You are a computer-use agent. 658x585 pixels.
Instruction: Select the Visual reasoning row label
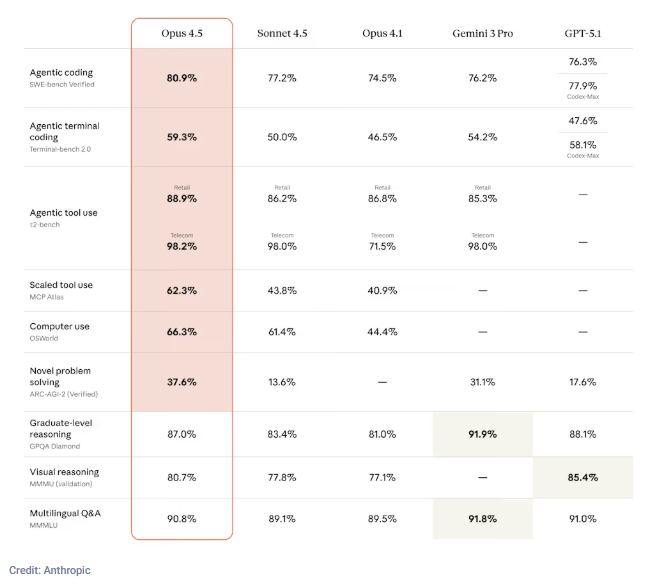click(64, 472)
